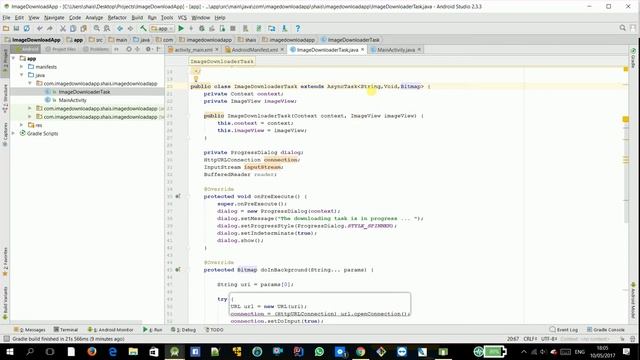Switch to MainActivity.java tab
The width and height of the screenshot is (640, 360).
[396, 50]
